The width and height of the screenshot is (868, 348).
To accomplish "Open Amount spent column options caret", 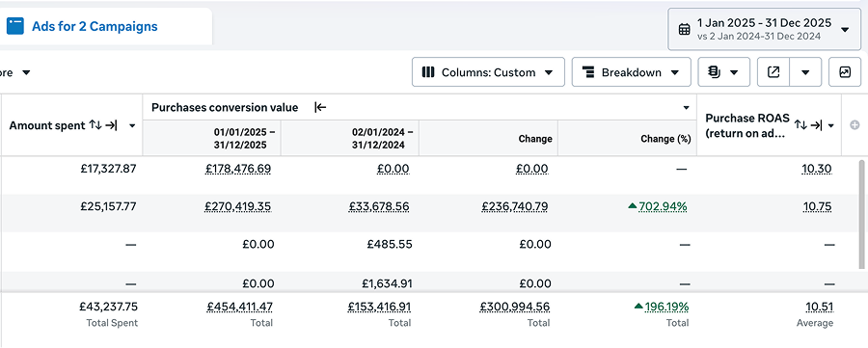I will coord(132,125).
